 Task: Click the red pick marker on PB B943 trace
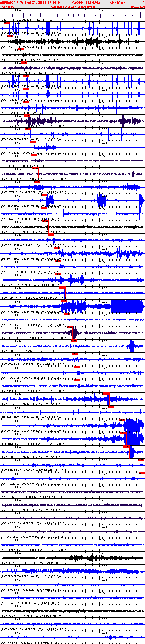coord(122,420)
